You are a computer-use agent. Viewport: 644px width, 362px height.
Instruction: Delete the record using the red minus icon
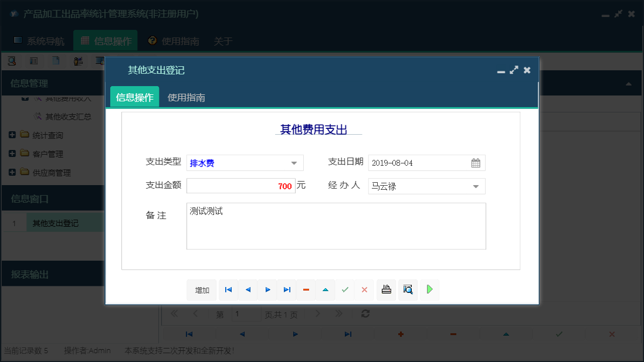306,289
